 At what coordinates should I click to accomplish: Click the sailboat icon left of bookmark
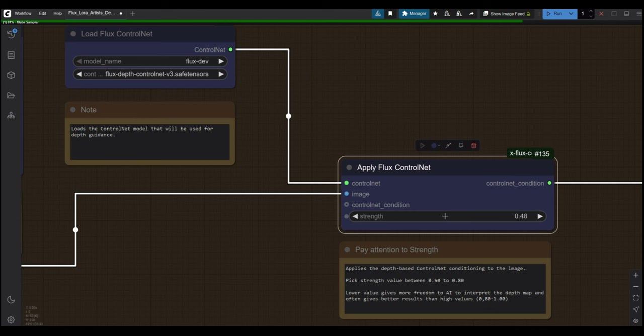pos(378,14)
